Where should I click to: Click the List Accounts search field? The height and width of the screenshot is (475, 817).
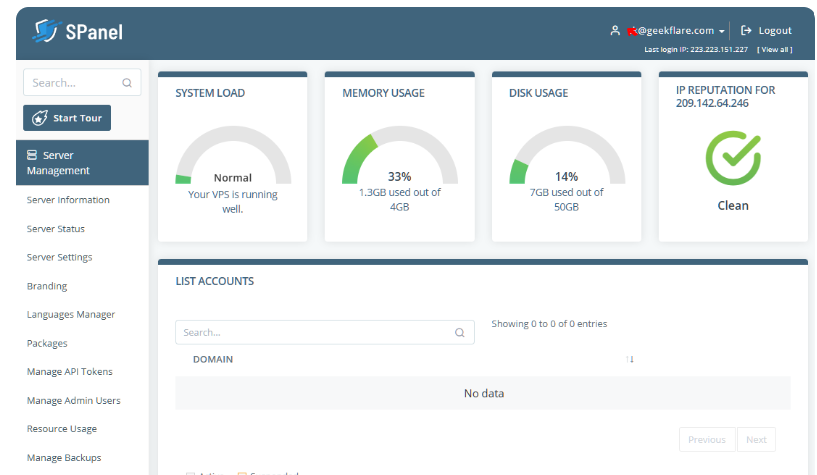pyautogui.click(x=313, y=333)
